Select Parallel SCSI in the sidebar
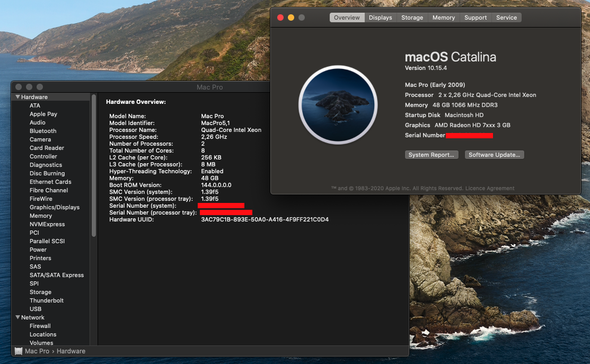The image size is (590, 364). (x=47, y=241)
